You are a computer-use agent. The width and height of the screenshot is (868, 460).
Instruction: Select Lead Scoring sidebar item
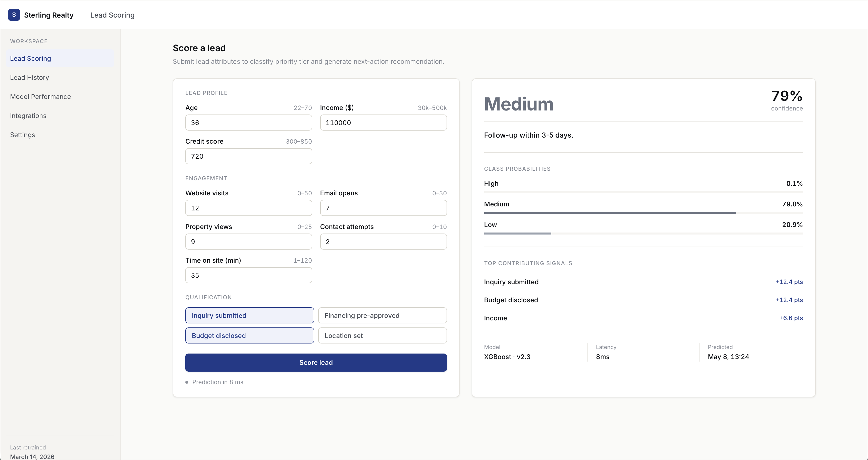point(60,59)
